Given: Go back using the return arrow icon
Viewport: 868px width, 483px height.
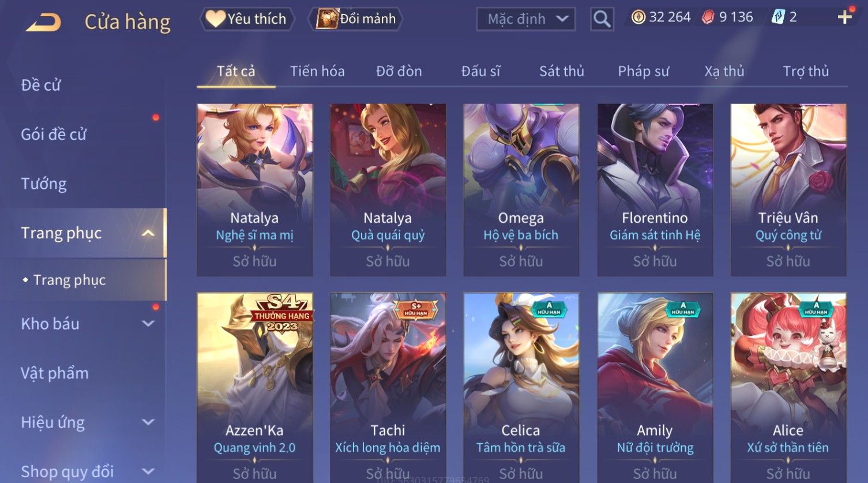Looking at the screenshot, I should 43,23.
